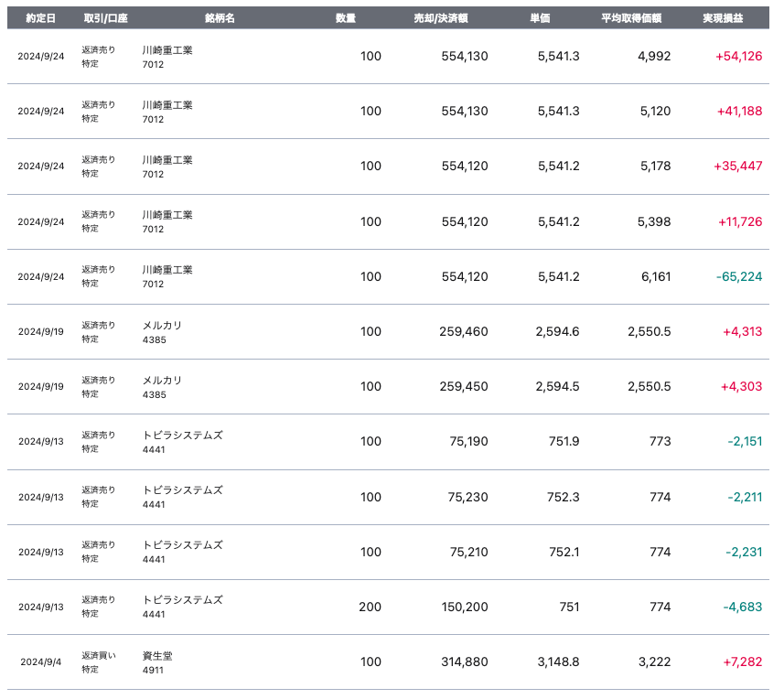Screen dimensions: 784x699
Task: Open the 資生堂 stock name
Action: click(x=159, y=655)
